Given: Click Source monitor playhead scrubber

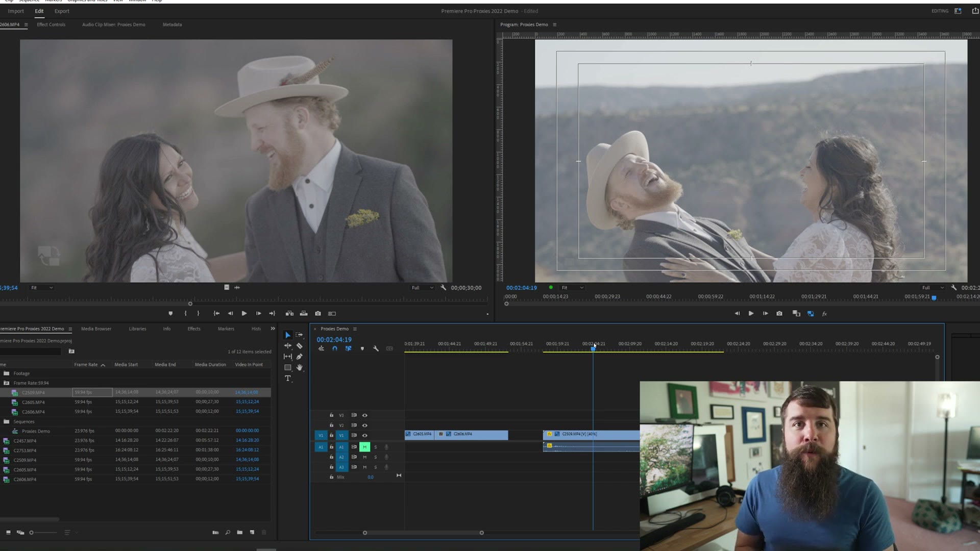Looking at the screenshot, I should click(x=190, y=304).
